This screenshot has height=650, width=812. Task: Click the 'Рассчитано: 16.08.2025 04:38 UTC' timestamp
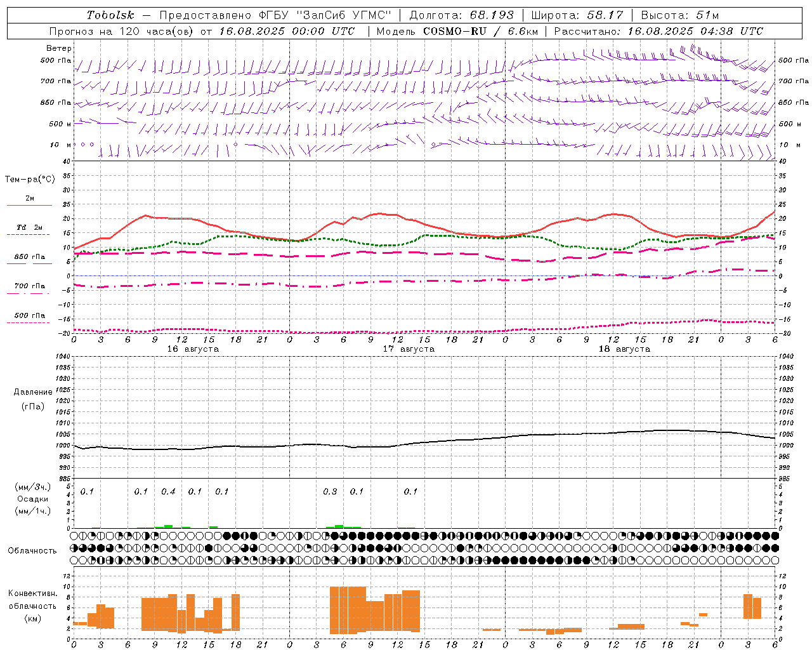(x=659, y=31)
